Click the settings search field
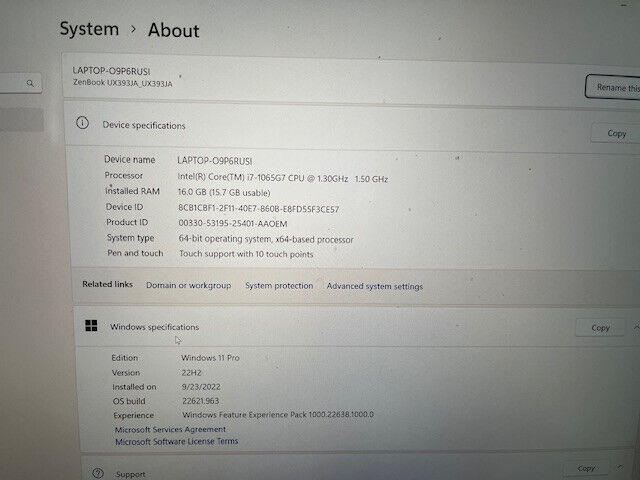 [20, 83]
